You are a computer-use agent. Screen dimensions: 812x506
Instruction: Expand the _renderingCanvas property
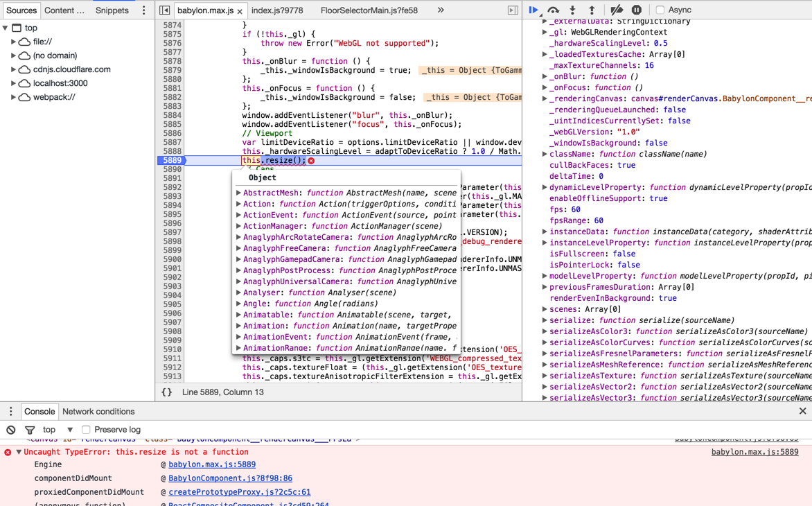pos(545,98)
